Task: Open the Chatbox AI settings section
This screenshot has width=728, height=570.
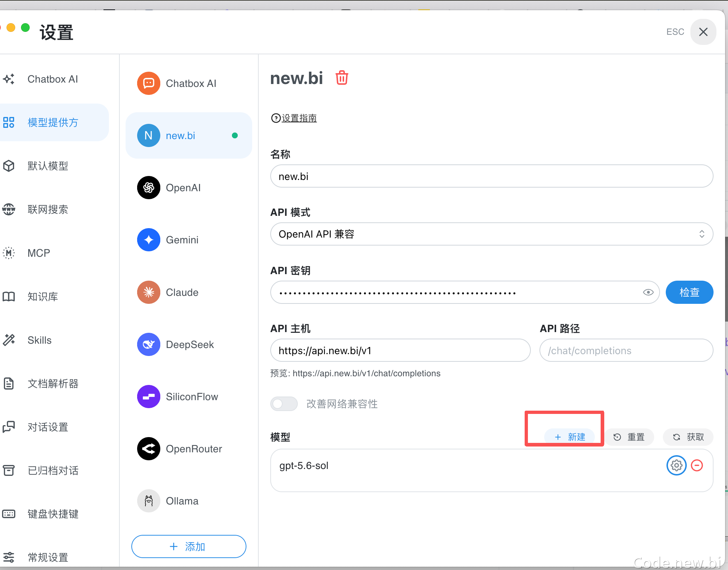Action: 54,79
